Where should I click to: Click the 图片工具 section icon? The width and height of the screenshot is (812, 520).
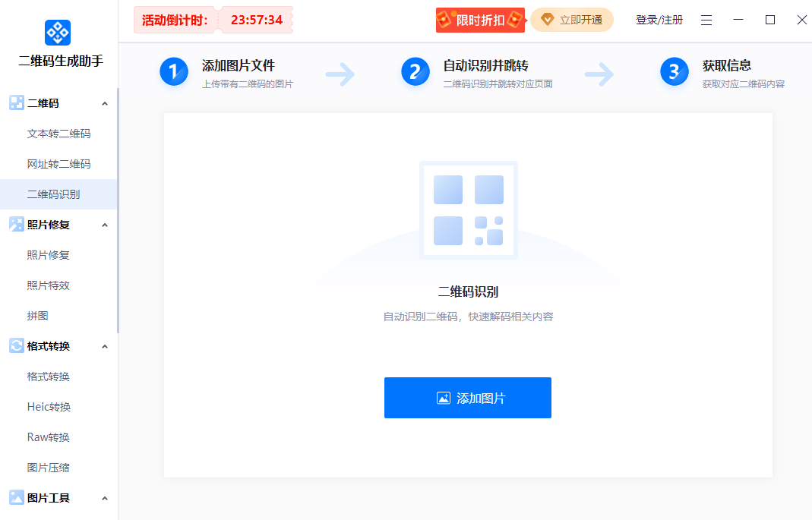15,497
